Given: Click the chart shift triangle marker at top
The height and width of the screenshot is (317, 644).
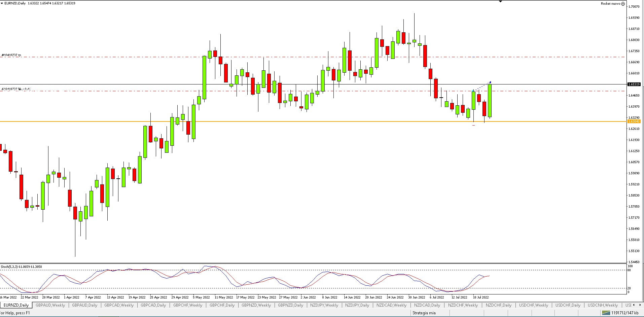Looking at the screenshot, I should tap(500, 2).
